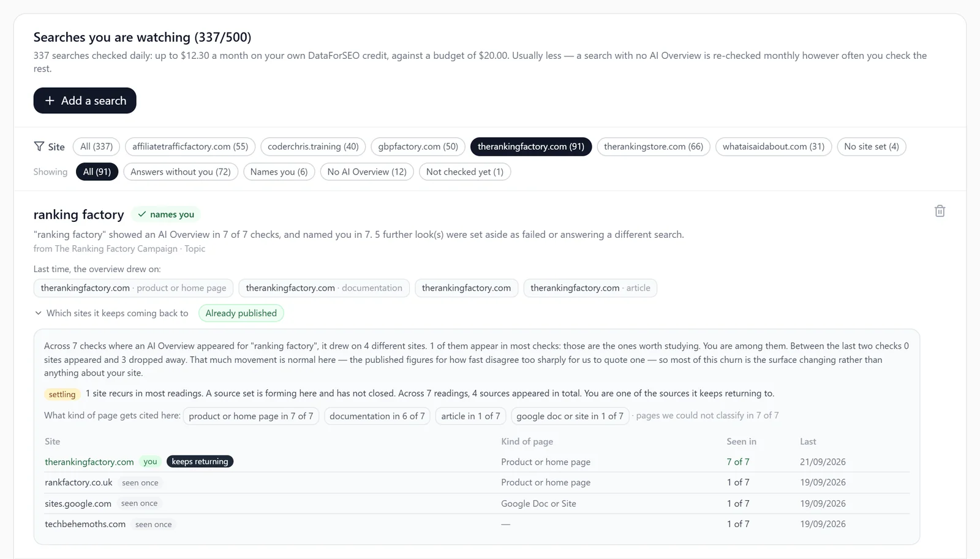Click the Add a search button
This screenshot has height=559, width=980.
pos(85,101)
